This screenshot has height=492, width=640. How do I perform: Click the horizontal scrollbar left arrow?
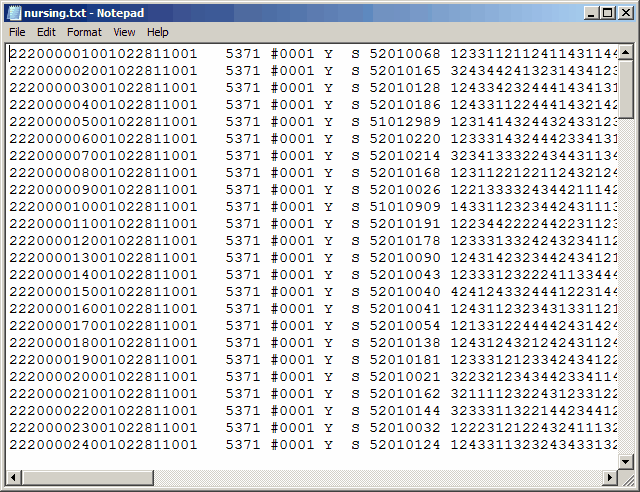(12, 474)
